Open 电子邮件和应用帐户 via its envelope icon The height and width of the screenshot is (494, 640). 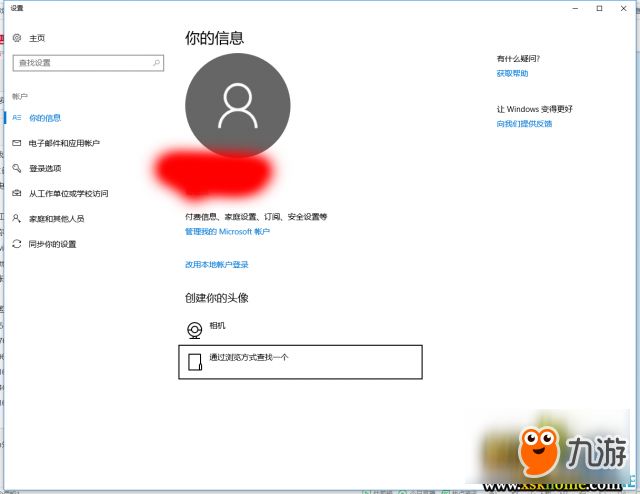coord(16,144)
